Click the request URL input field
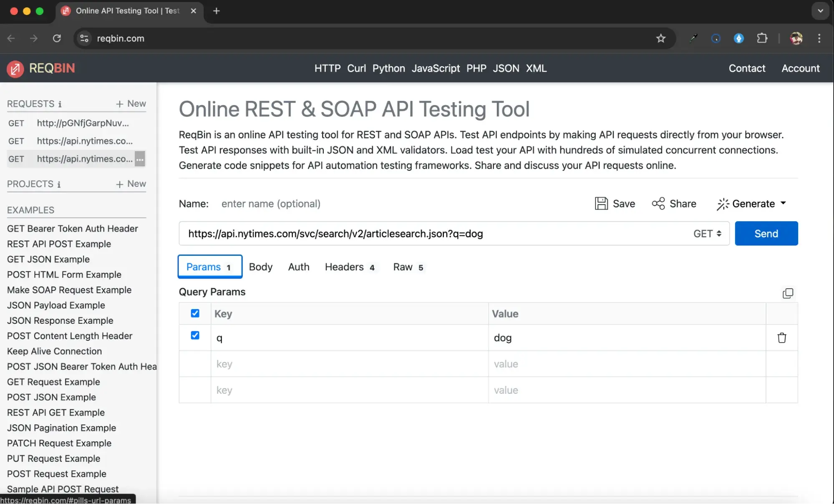The width and height of the screenshot is (834, 504). pyautogui.click(x=434, y=234)
